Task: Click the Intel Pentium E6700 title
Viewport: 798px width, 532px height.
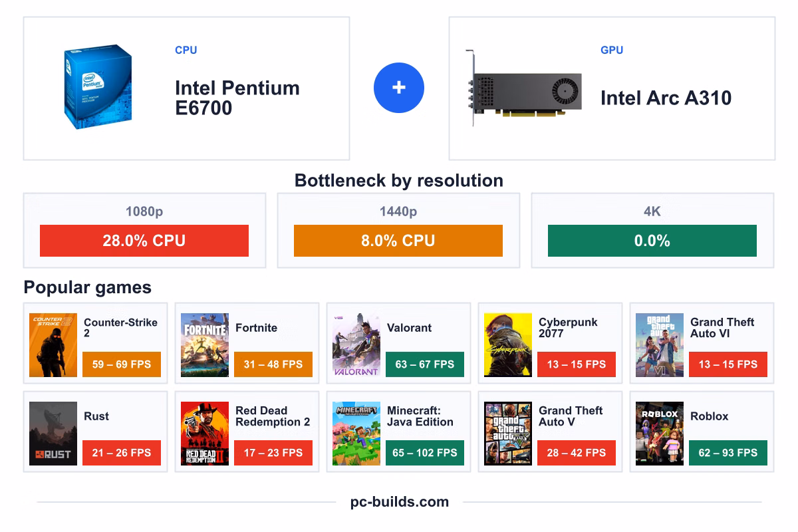Action: [237, 98]
